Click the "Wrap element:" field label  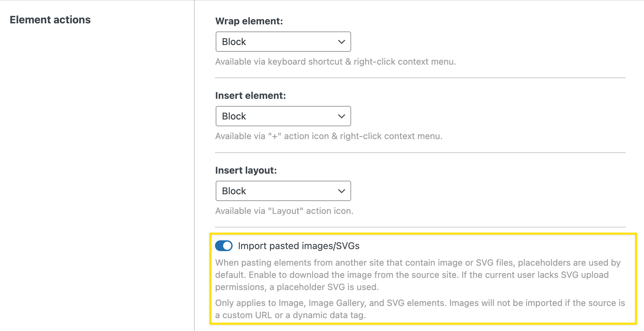(x=249, y=21)
